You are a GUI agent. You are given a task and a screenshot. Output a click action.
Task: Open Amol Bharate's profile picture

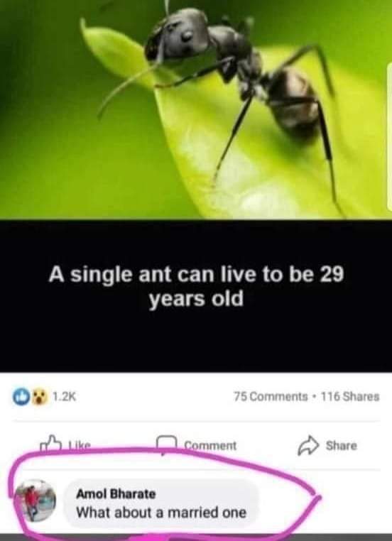coord(36,501)
